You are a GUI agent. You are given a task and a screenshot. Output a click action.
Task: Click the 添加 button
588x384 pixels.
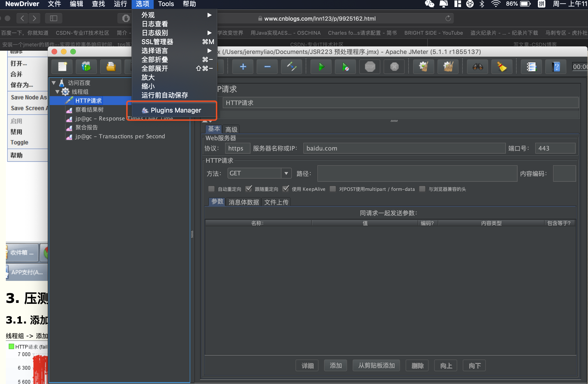tap(335, 365)
